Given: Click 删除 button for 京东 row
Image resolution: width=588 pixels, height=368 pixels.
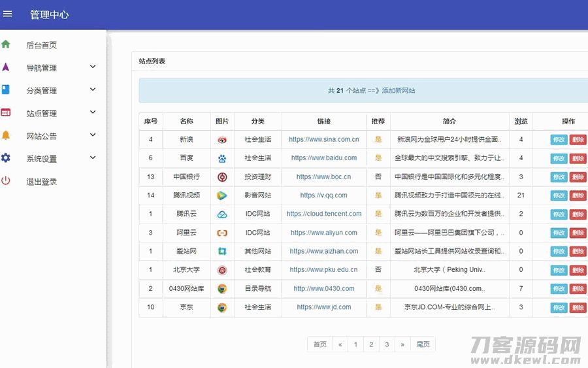Looking at the screenshot, I should click(578, 307).
